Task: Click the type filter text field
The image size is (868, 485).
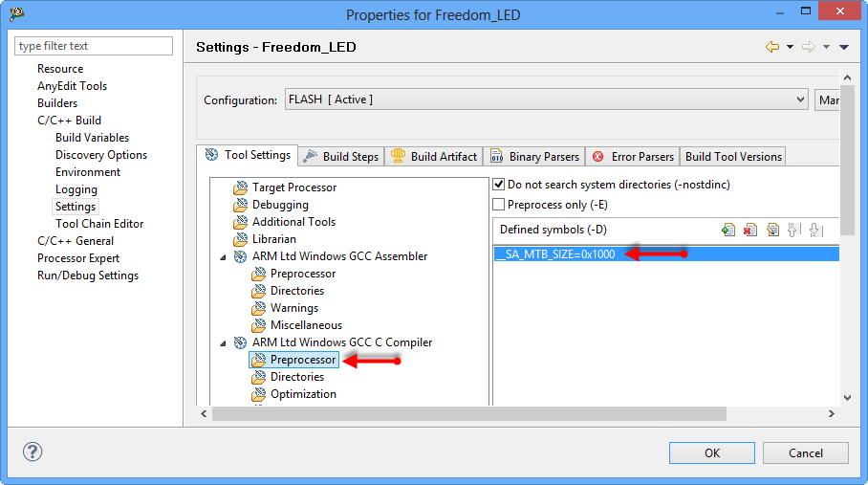Action: tap(94, 46)
